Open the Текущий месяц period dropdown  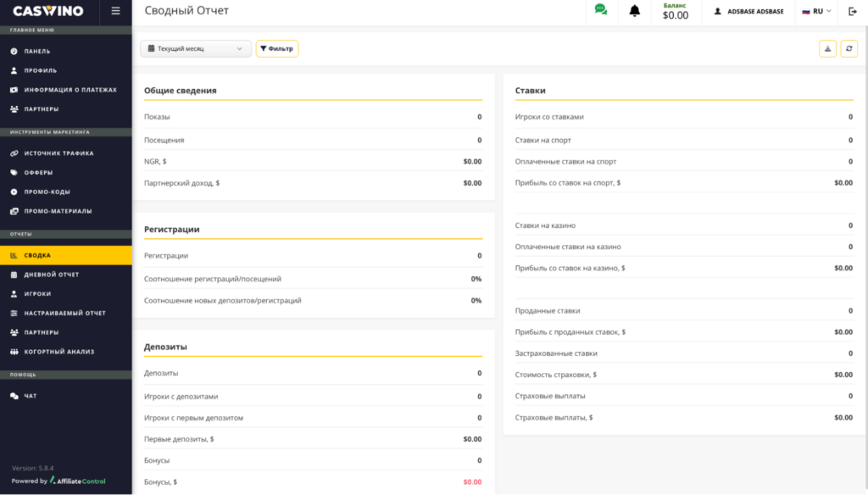click(196, 48)
